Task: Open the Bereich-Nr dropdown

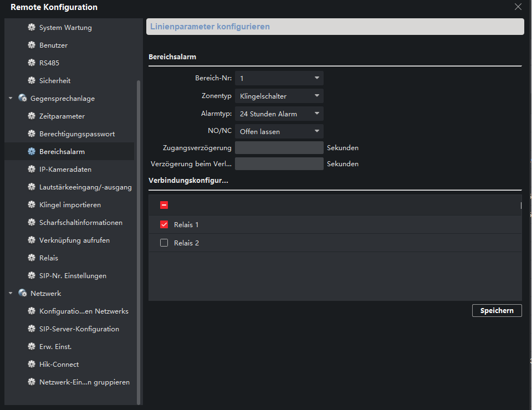Action: pyautogui.click(x=279, y=78)
